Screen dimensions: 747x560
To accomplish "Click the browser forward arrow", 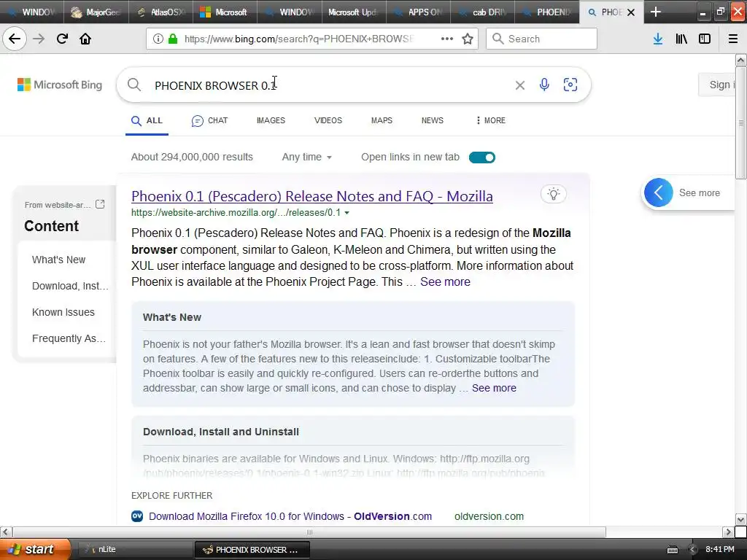I will 39,39.
